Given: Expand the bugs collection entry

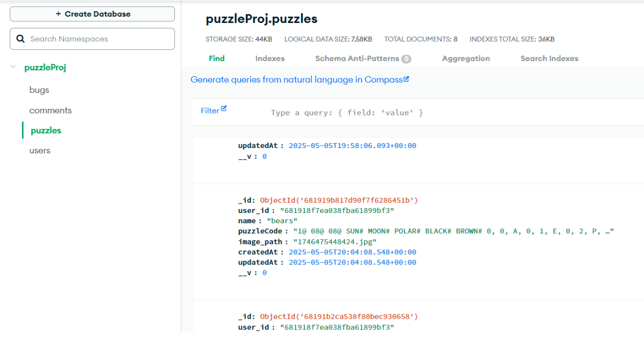Looking at the screenshot, I should point(39,90).
